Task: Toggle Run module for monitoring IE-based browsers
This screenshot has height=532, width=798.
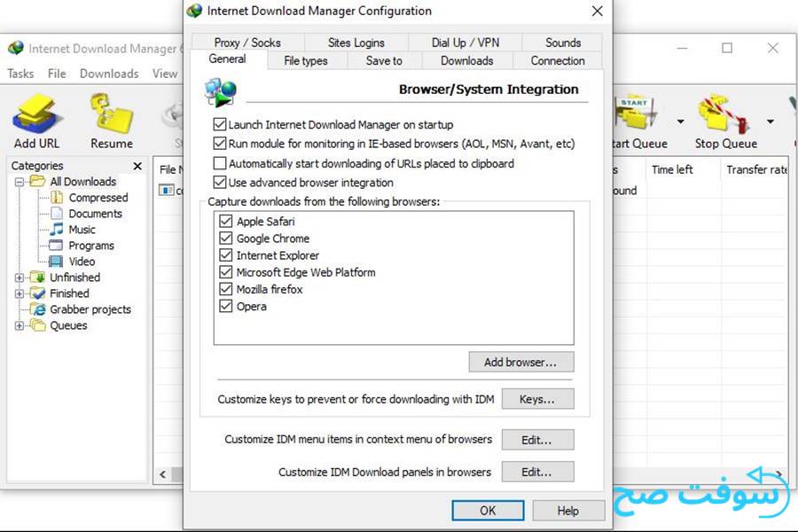Action: tap(219, 144)
